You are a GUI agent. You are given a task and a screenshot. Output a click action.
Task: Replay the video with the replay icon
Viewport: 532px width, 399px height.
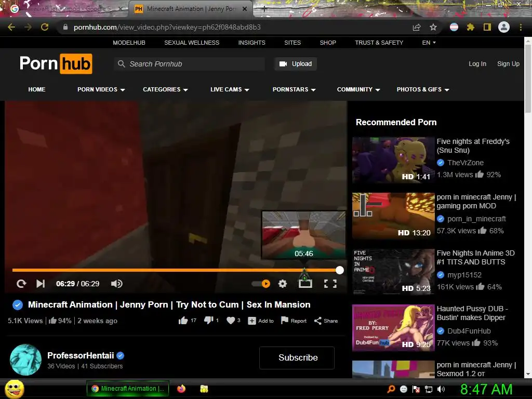coord(21,284)
